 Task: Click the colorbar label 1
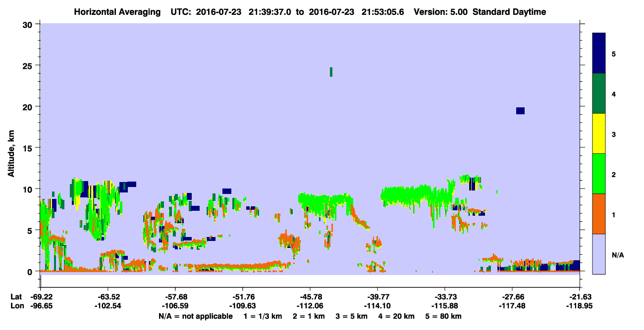click(614, 215)
